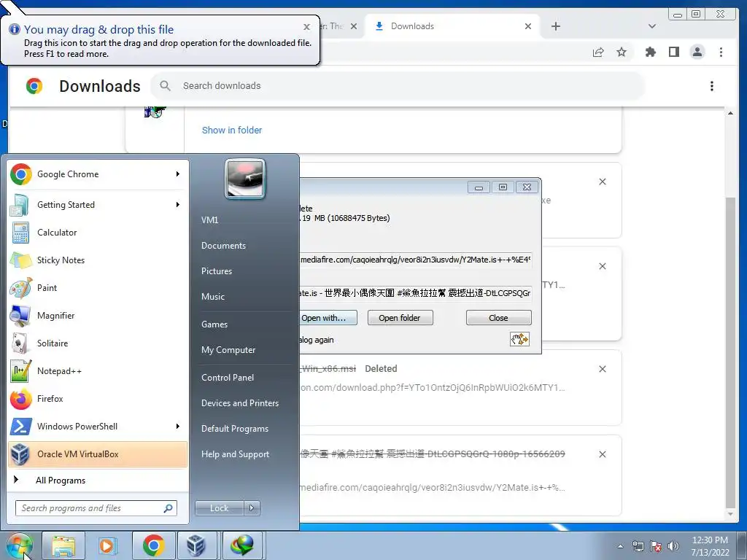
Task: Open Google Chrome from the Start menu
Action: 98,174
